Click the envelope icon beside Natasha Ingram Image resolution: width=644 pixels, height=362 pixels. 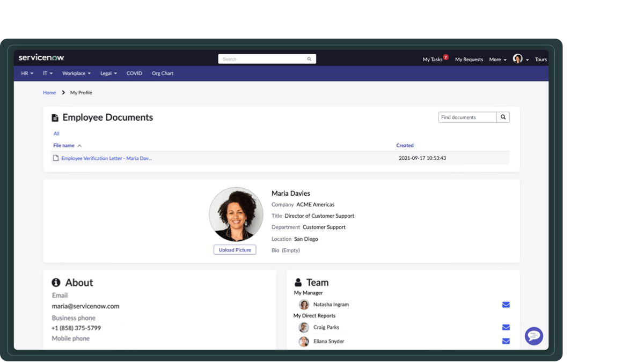pos(506,304)
